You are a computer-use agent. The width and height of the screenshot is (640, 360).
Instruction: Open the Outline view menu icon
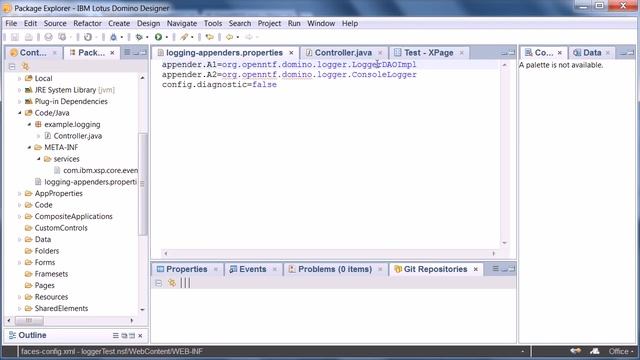point(116,336)
